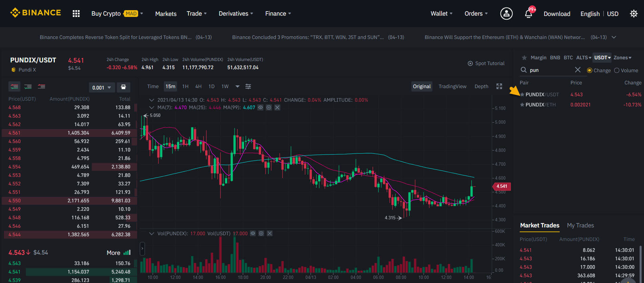
Task: Open the Binance apps grid menu
Action: click(x=76, y=14)
